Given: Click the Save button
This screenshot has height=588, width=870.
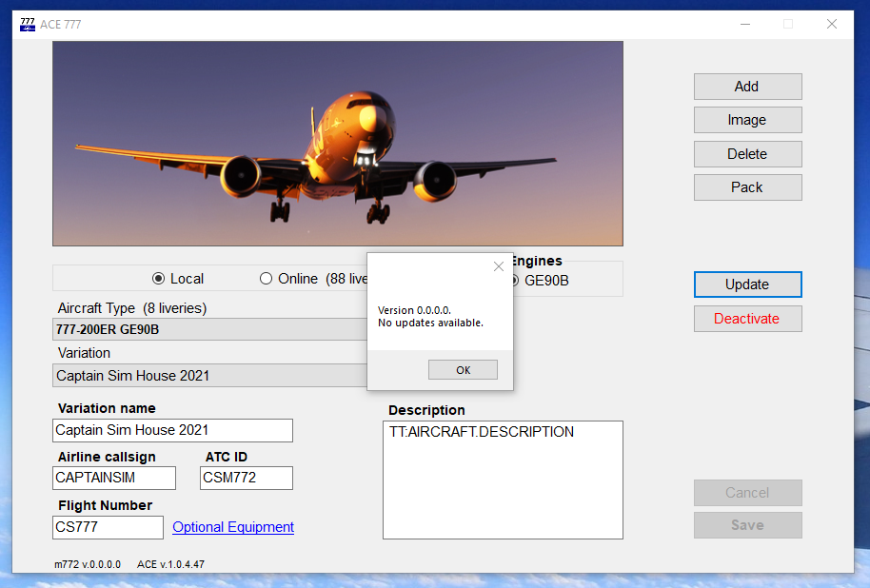Looking at the screenshot, I should pyautogui.click(x=747, y=524).
